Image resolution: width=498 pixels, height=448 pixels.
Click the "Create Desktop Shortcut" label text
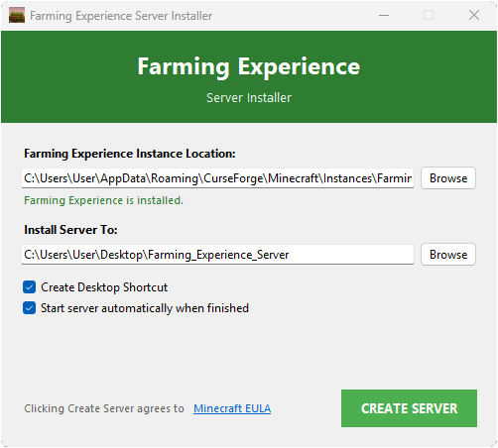point(104,287)
